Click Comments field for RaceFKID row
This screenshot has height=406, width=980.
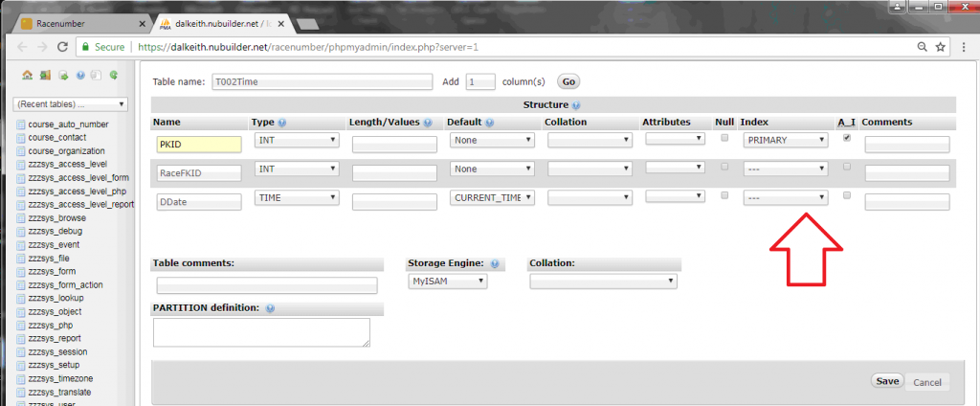click(x=907, y=173)
